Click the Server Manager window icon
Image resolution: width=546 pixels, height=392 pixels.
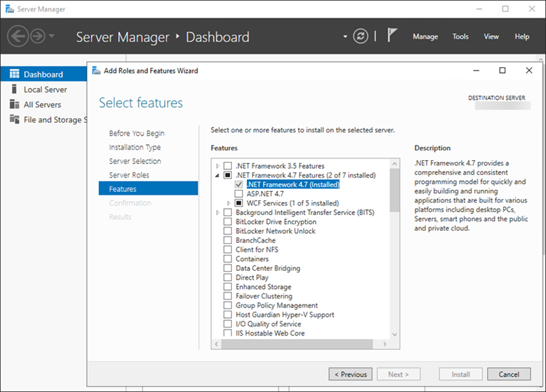[8, 9]
